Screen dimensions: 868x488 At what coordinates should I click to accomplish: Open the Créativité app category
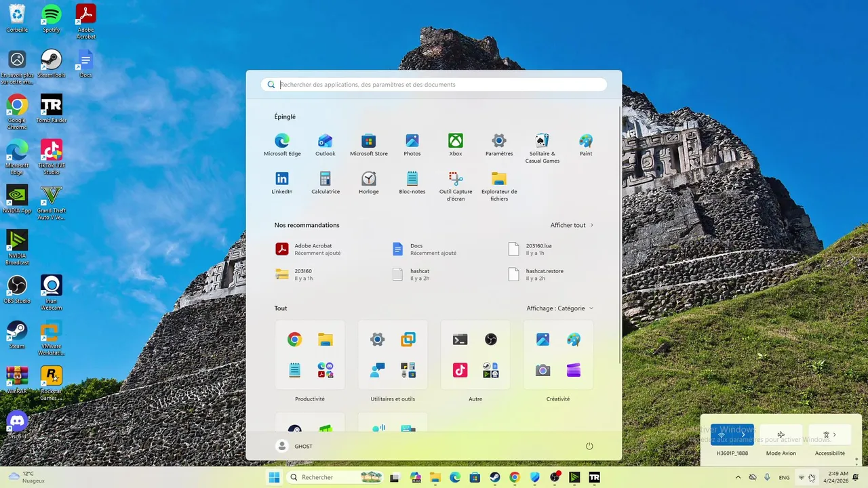pyautogui.click(x=558, y=355)
